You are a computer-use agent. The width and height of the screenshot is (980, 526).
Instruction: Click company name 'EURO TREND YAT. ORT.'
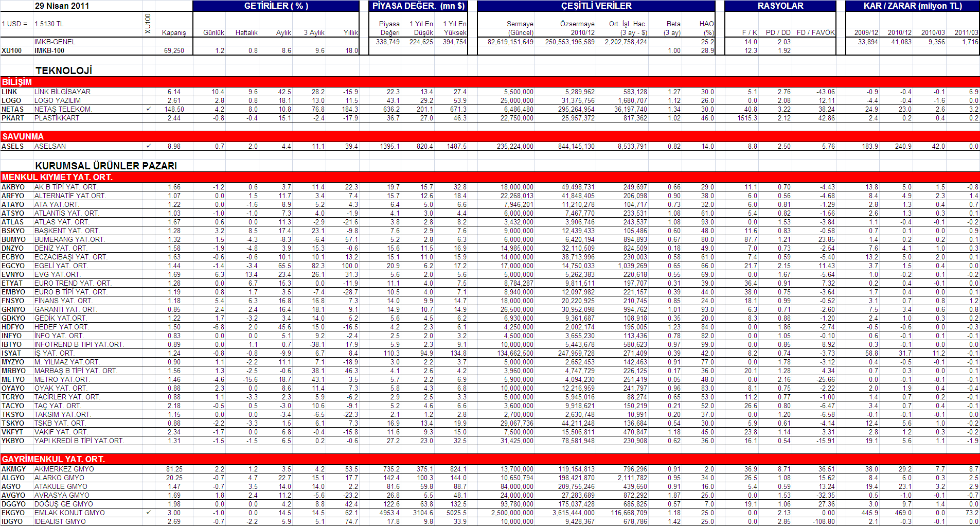point(73,283)
